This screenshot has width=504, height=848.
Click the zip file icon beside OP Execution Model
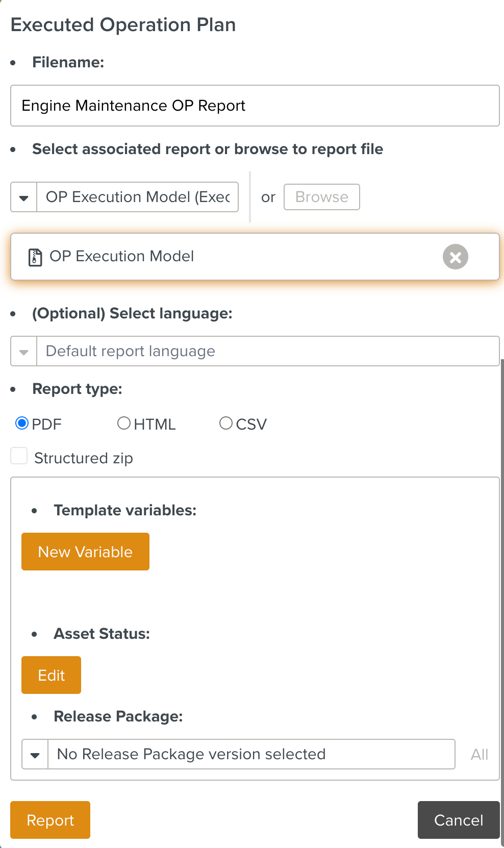click(35, 257)
